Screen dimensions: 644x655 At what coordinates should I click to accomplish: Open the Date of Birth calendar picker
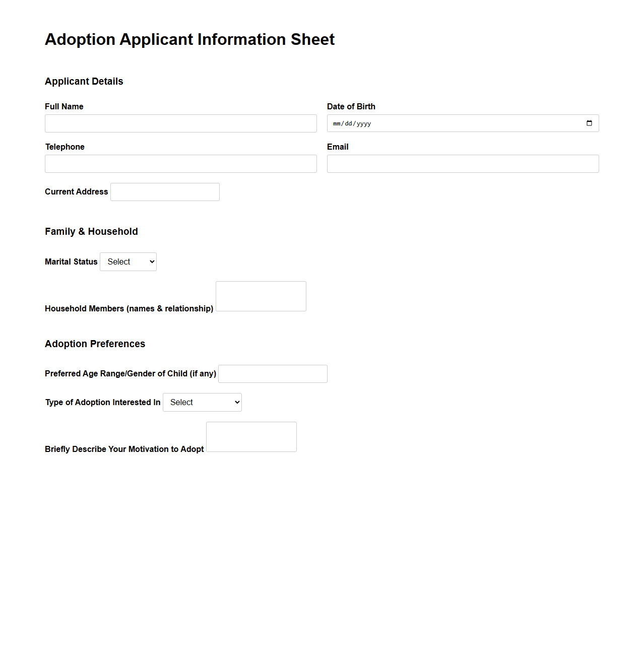[x=589, y=123]
